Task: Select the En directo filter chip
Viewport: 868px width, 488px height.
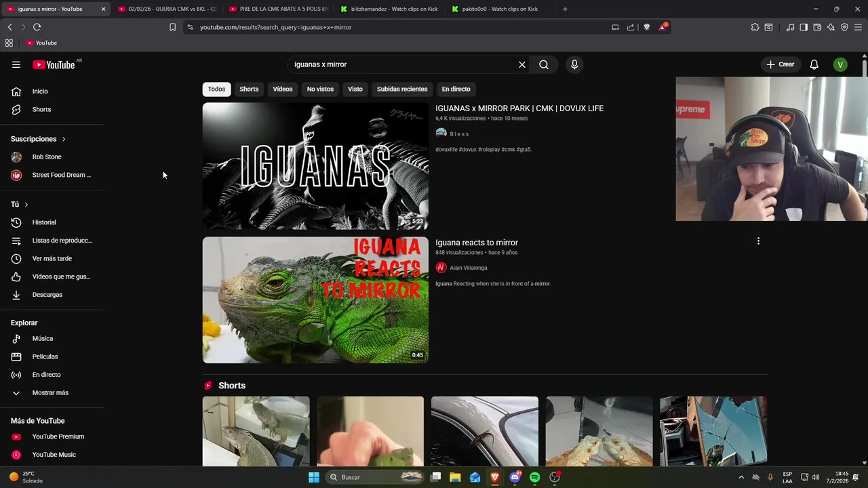Action: (x=456, y=89)
